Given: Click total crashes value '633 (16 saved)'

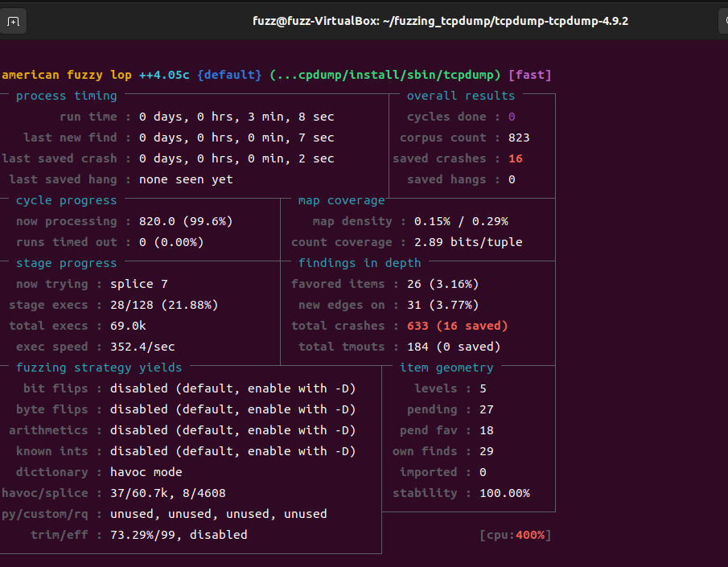Looking at the screenshot, I should pos(458,326).
